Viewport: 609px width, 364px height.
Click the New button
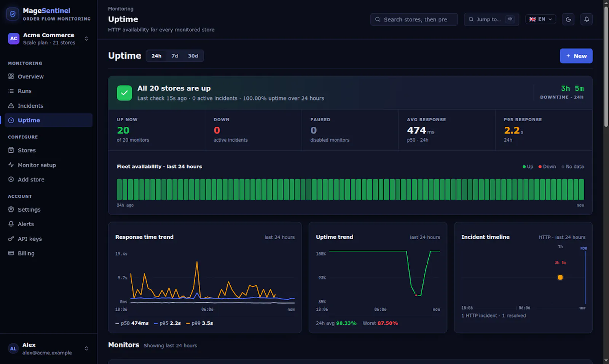tap(576, 56)
